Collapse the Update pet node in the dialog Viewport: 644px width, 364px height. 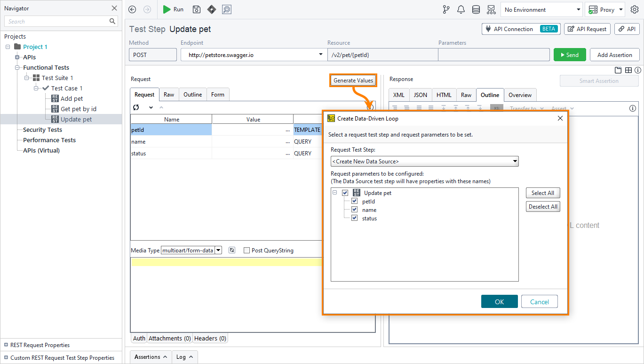pyautogui.click(x=334, y=193)
